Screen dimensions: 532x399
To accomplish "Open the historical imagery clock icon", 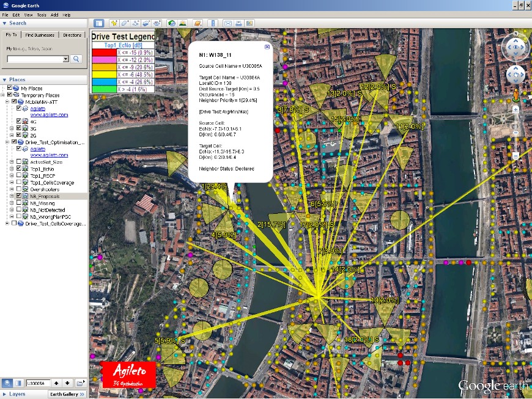I will 172,23.
